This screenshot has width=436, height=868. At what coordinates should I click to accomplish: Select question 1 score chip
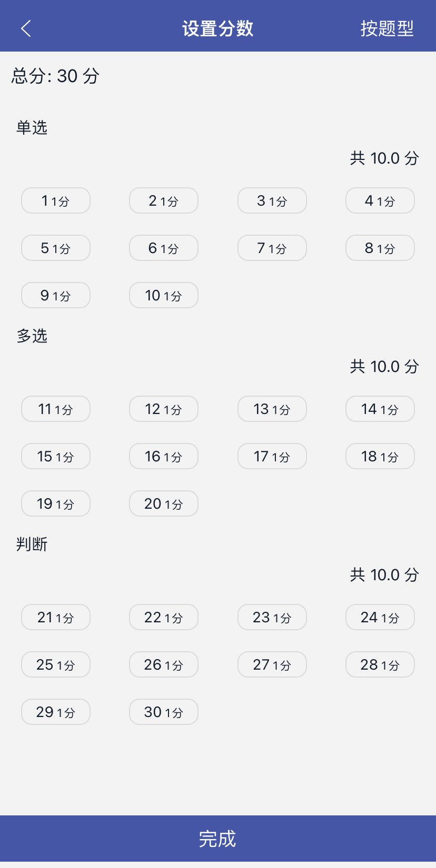click(x=56, y=200)
